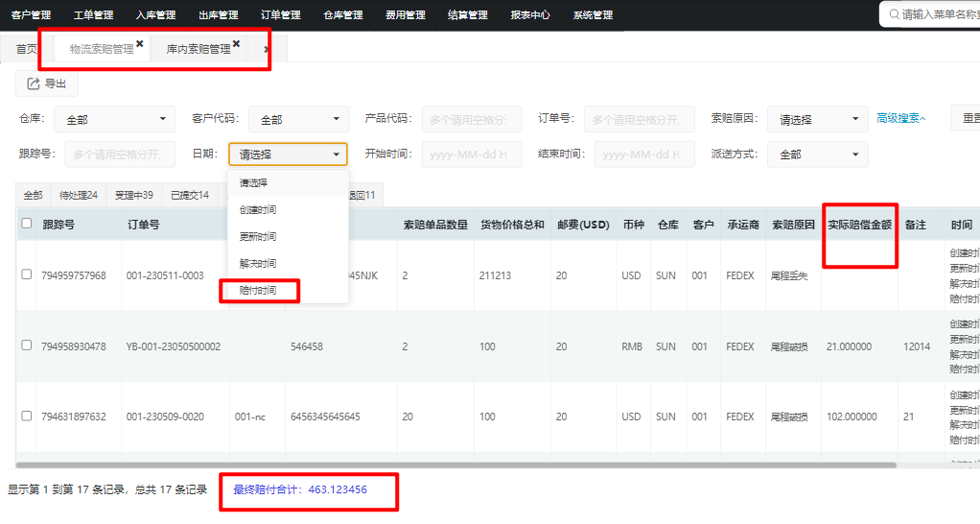Open the 结算管理 menu
Viewport: 980px width, 524px height.
pos(468,14)
